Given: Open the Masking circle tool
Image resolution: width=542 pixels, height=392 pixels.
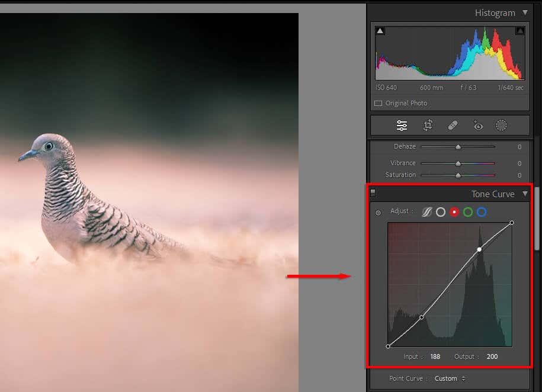Looking at the screenshot, I should tap(501, 126).
